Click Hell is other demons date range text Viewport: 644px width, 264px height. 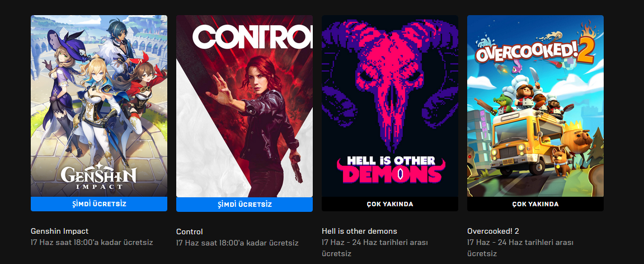pyautogui.click(x=374, y=248)
